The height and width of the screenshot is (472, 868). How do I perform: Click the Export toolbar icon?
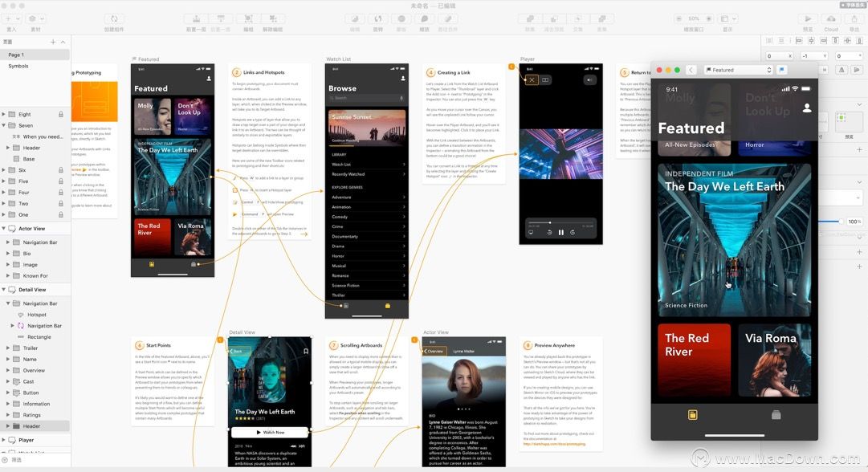click(x=854, y=18)
